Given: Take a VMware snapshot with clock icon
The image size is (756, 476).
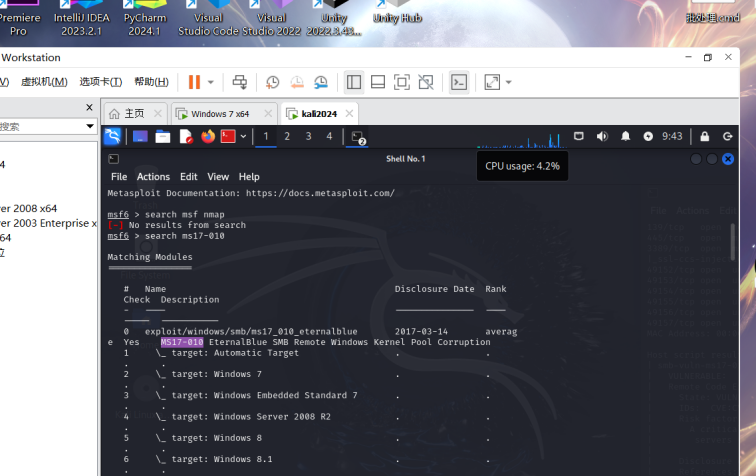Looking at the screenshot, I should click(272, 82).
